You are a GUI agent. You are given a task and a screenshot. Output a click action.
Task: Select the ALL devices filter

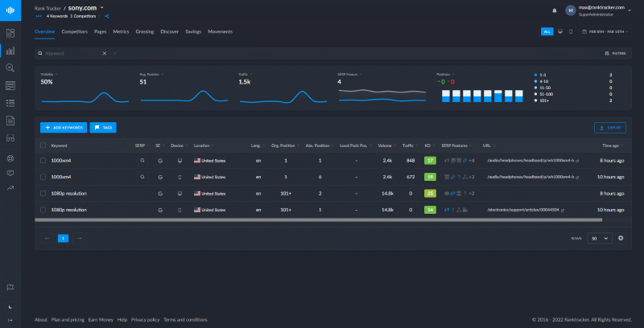tap(547, 31)
